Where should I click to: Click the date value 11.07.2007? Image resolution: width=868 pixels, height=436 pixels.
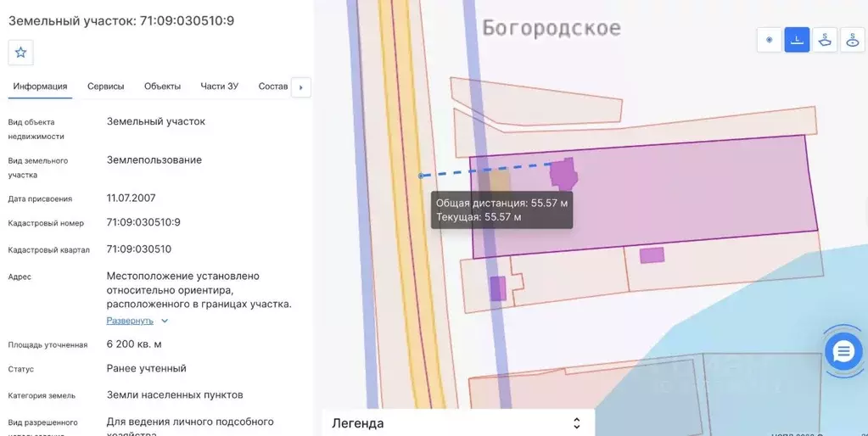tap(132, 198)
